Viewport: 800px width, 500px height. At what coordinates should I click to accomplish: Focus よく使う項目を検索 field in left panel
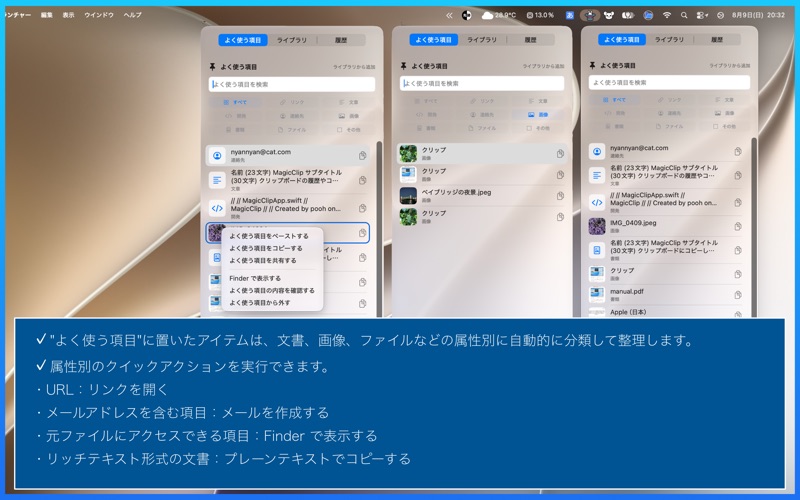(292, 85)
